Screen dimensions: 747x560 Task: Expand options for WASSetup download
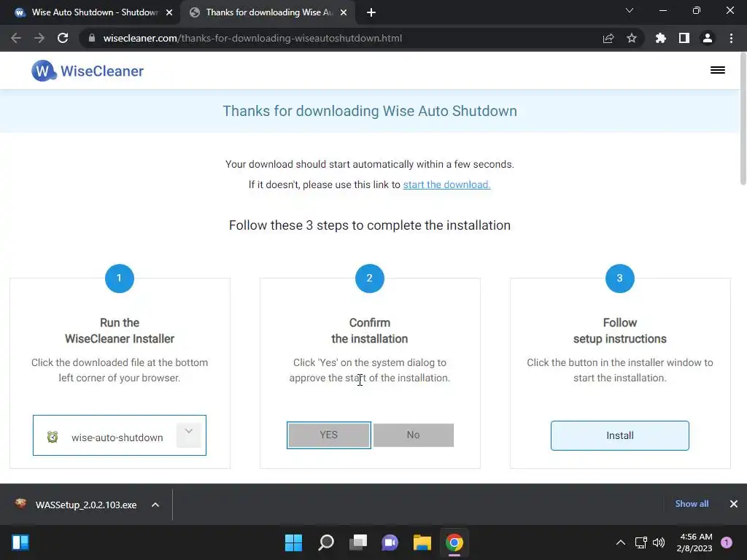click(x=155, y=505)
